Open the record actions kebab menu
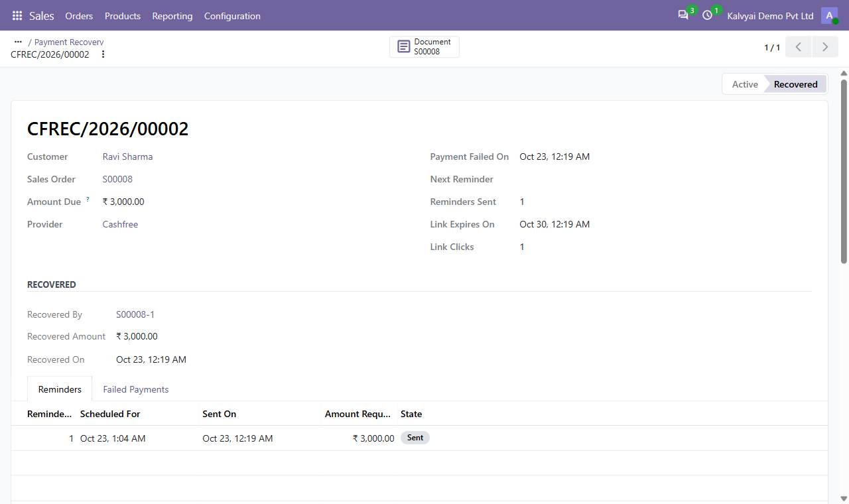The image size is (849, 504). (x=103, y=54)
